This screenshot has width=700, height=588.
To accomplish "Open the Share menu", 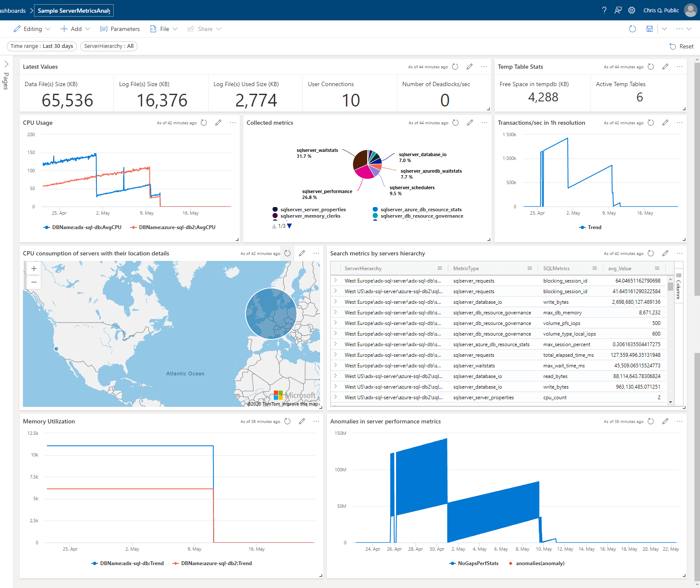I will point(204,29).
